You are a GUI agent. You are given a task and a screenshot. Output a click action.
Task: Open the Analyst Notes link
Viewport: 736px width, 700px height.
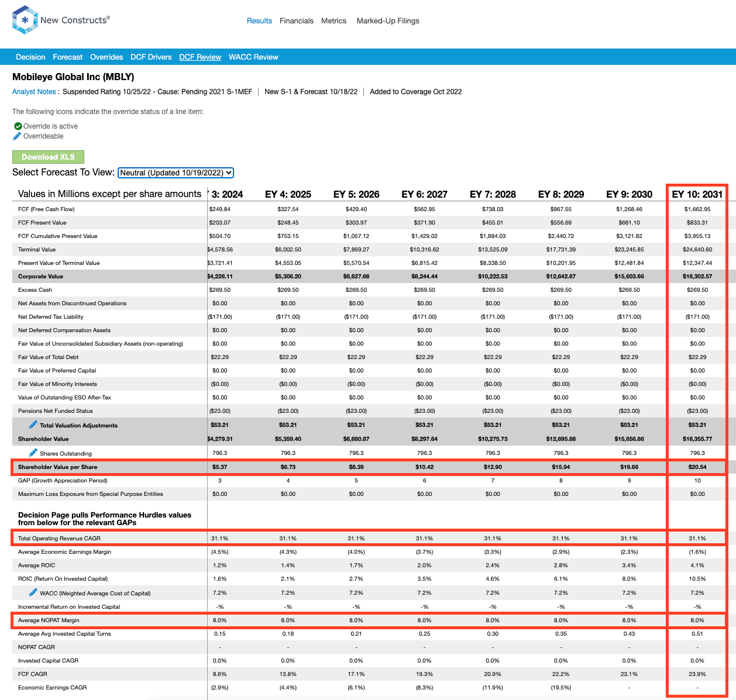coord(34,92)
